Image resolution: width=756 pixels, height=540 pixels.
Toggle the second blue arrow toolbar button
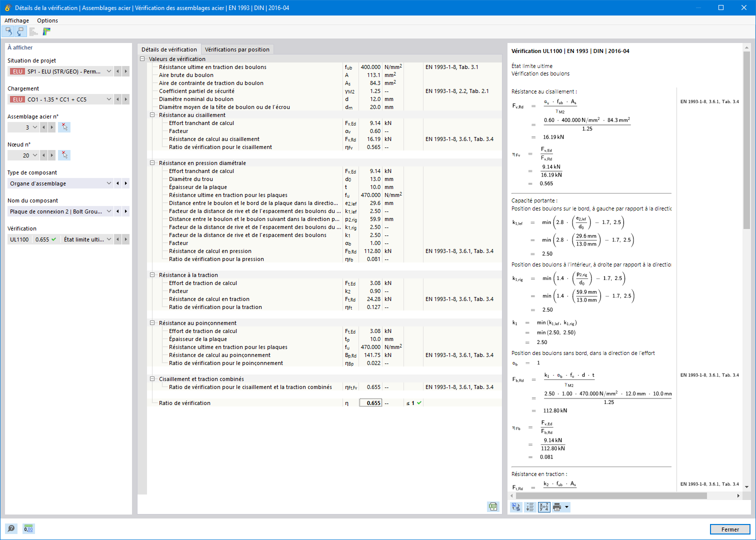[x=20, y=31]
